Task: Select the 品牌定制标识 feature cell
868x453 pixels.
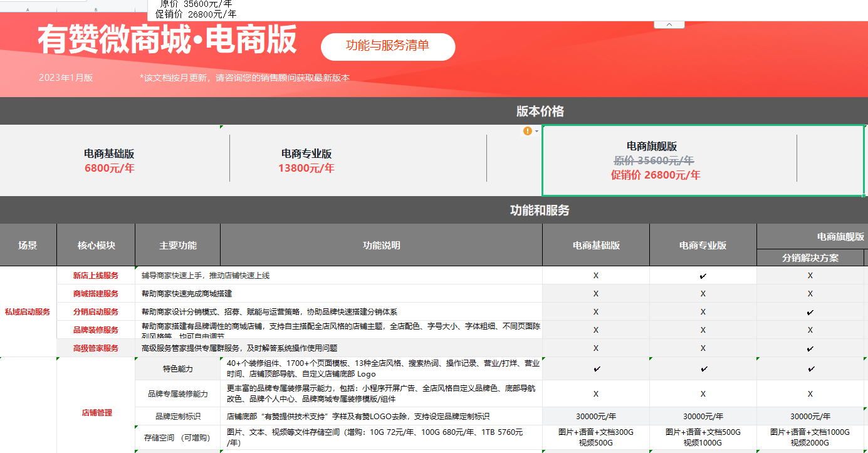Action: coord(178,416)
